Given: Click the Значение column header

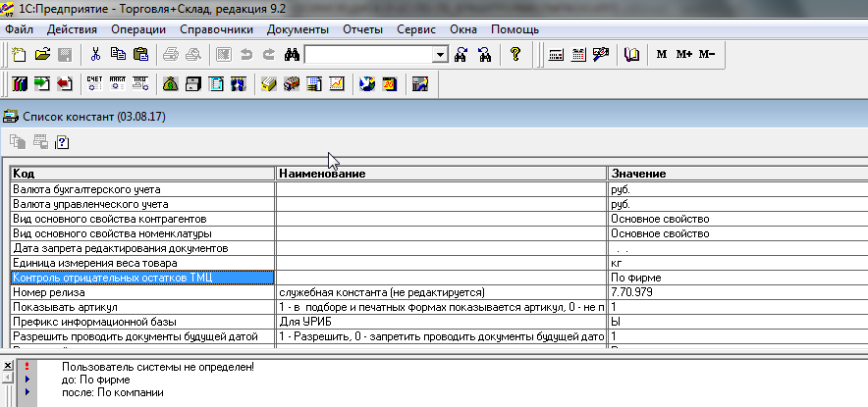Looking at the screenshot, I should pyautogui.click(x=738, y=174).
